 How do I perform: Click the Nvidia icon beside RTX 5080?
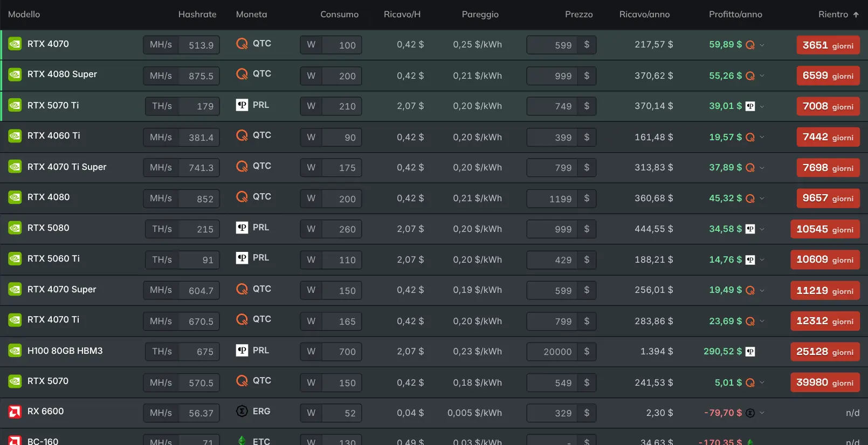coord(15,228)
